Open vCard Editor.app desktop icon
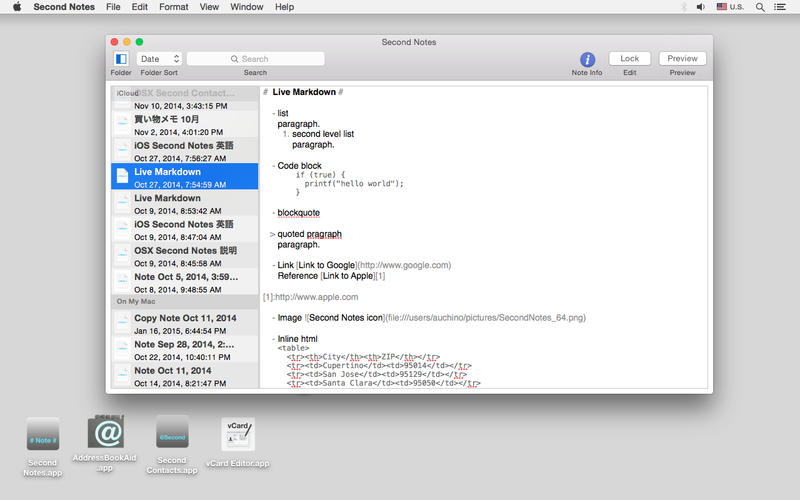This screenshot has height=500, width=800. tap(238, 434)
